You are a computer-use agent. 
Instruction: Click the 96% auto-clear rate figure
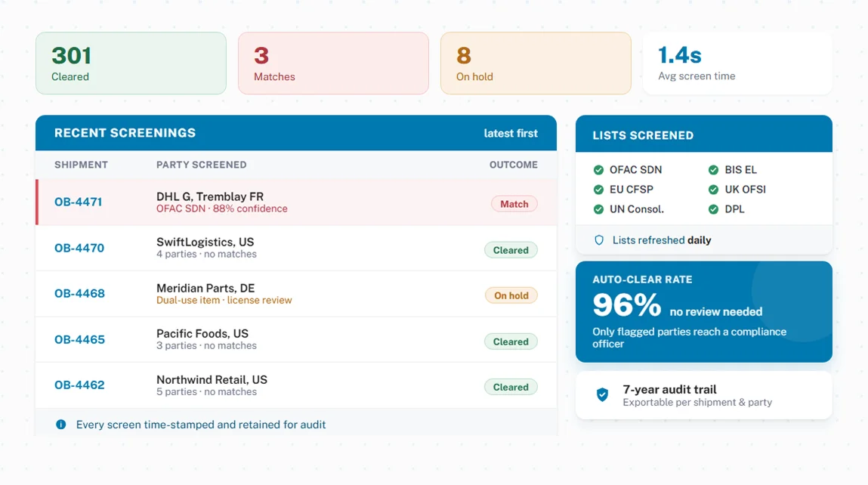tap(627, 305)
